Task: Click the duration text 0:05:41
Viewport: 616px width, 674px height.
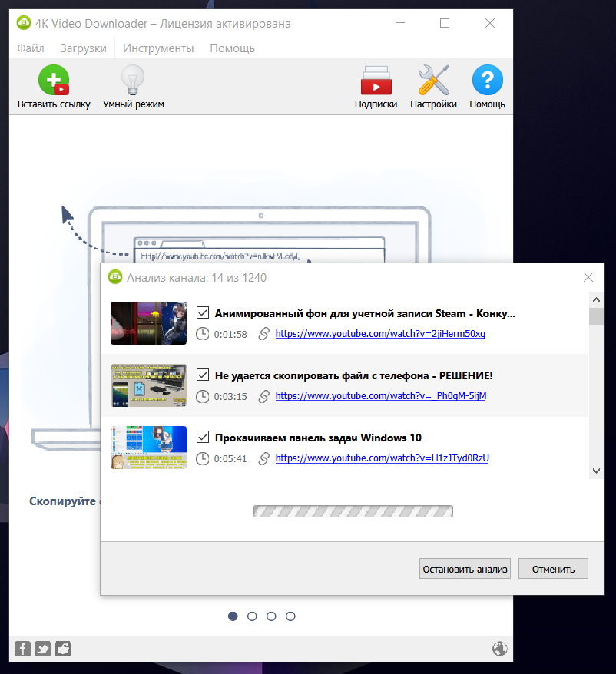Action: click(230, 459)
